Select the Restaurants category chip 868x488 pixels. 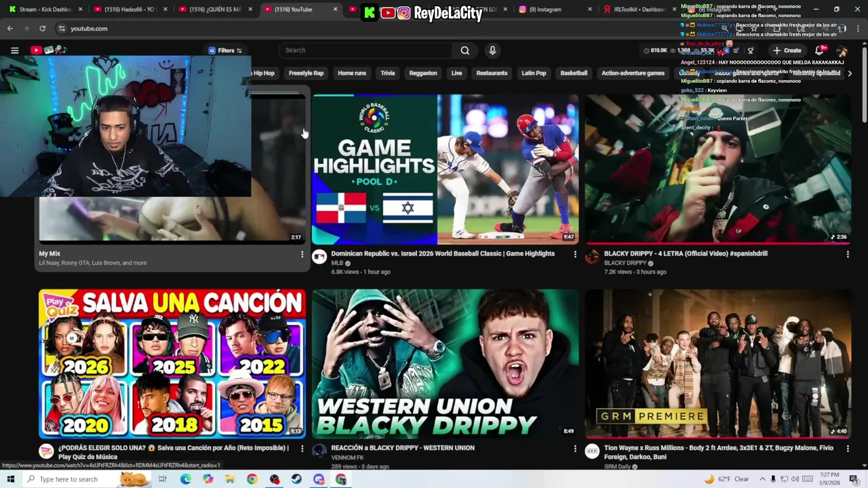coord(492,73)
